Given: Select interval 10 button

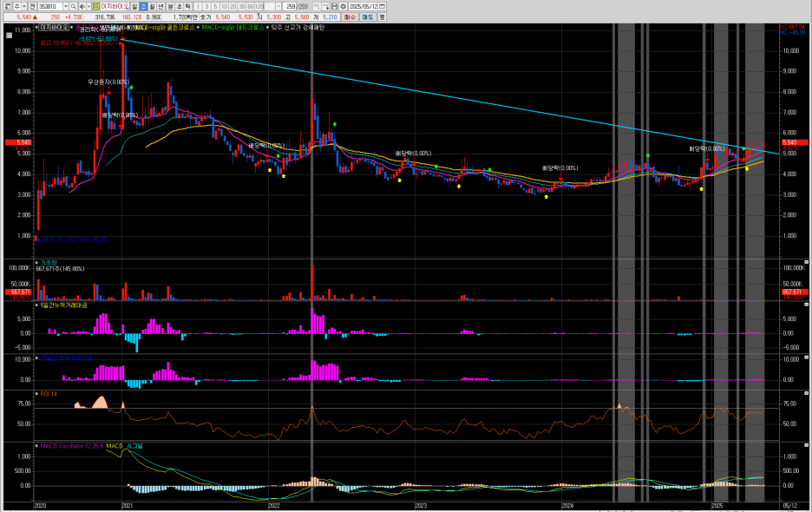Looking at the screenshot, I should tap(224, 6).
